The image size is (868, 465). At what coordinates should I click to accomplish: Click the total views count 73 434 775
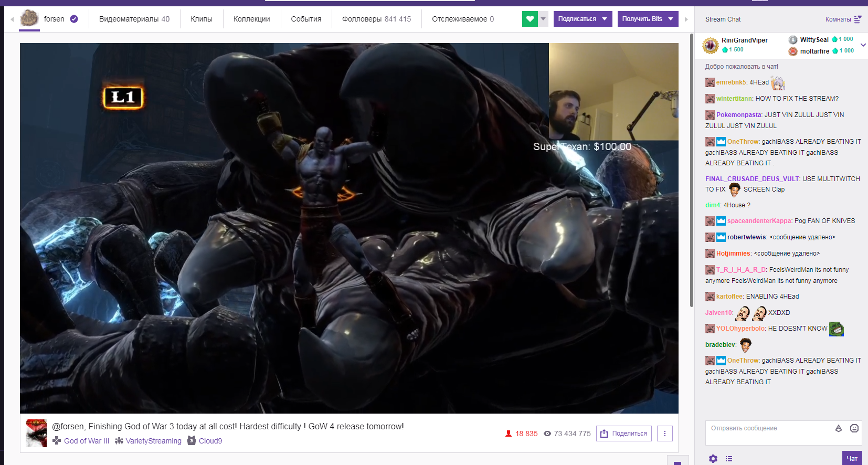(567, 434)
